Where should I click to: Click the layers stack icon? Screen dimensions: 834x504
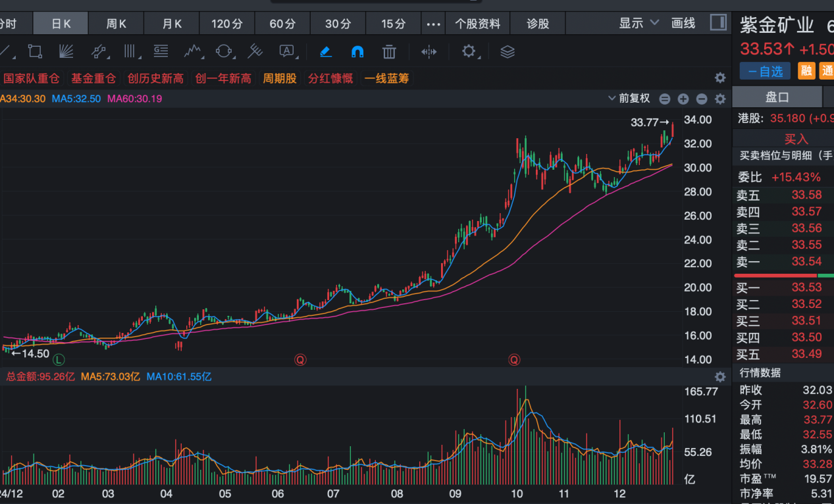click(x=507, y=51)
